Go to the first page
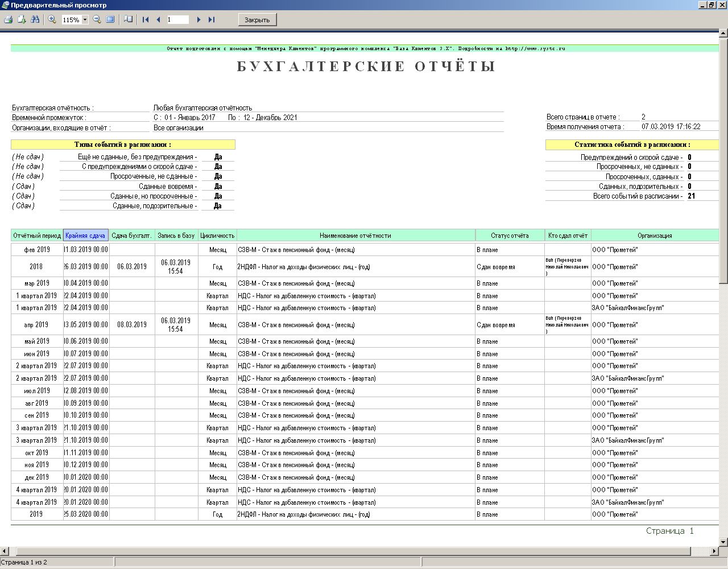728x569 pixels. click(146, 19)
